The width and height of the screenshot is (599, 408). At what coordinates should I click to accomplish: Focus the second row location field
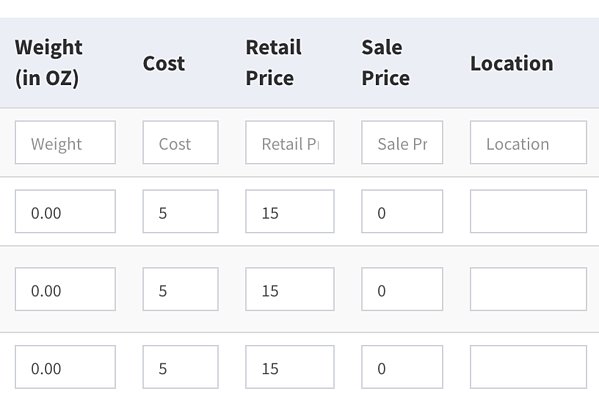pyautogui.click(x=528, y=289)
